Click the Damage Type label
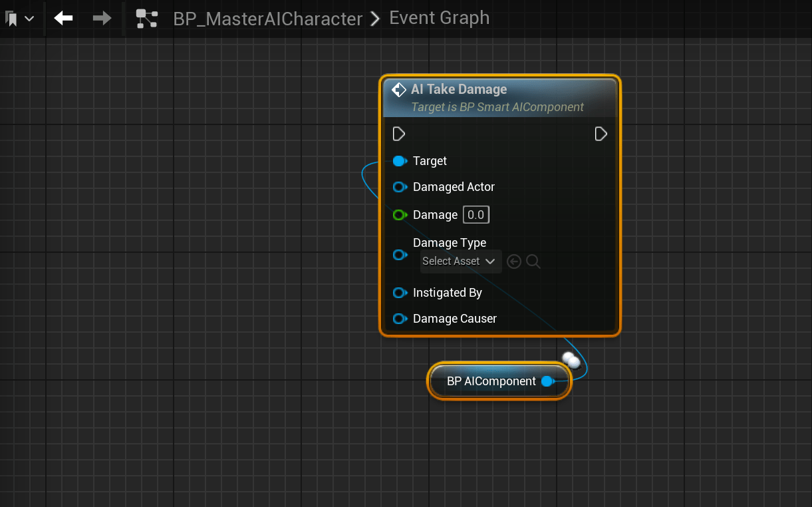The height and width of the screenshot is (507, 812). (x=450, y=243)
